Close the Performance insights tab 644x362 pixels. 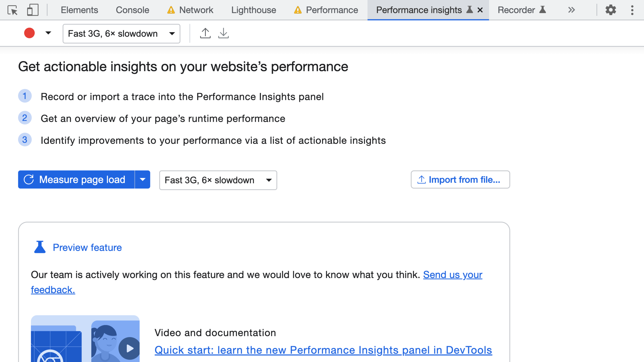(x=480, y=10)
